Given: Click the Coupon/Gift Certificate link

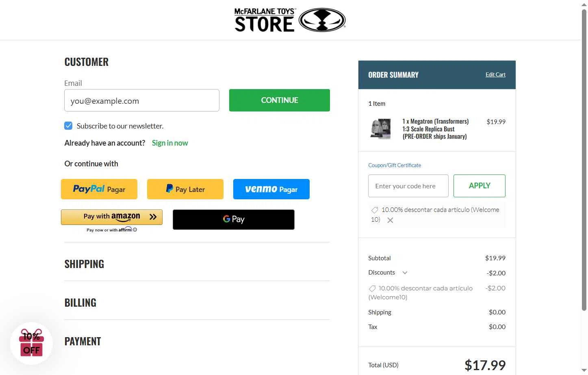Looking at the screenshot, I should click(x=395, y=165).
